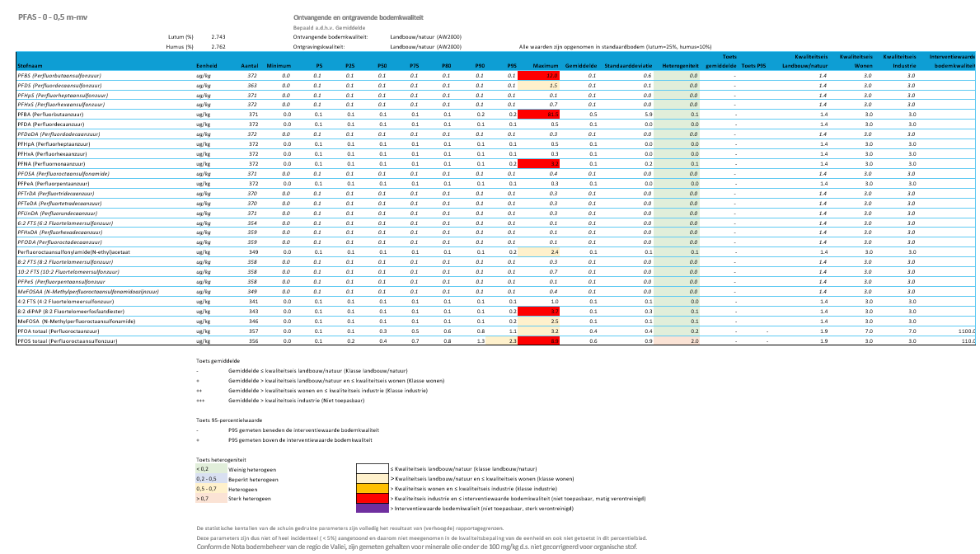The image size is (980, 554).
Task: Select the Heterogeniteit column header
Action: coord(680,64)
